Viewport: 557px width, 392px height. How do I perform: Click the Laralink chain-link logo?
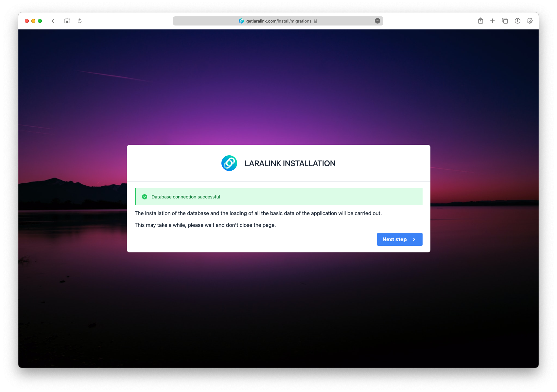229,163
